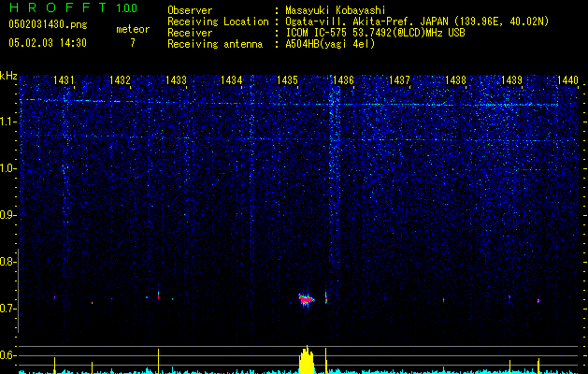Click the yellow power spike just before 1436

326,361
